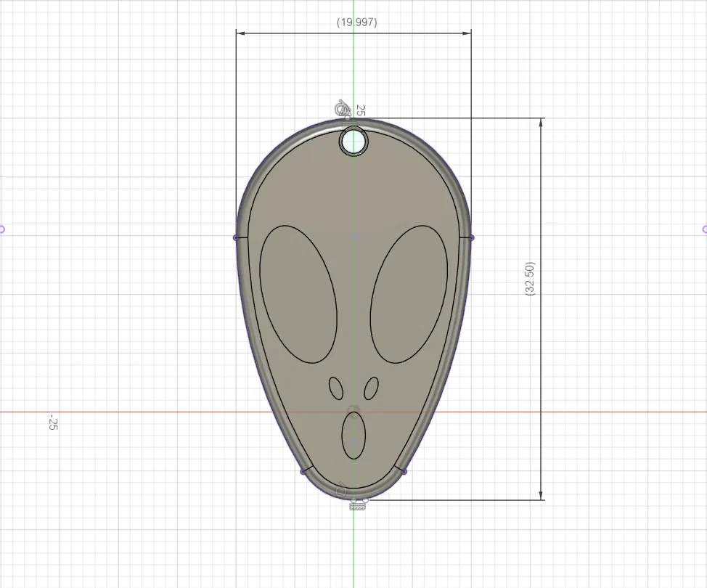Select the tangent constraint glyph above the head
Image resolution: width=707 pixels, height=588 pixels.
(342, 109)
